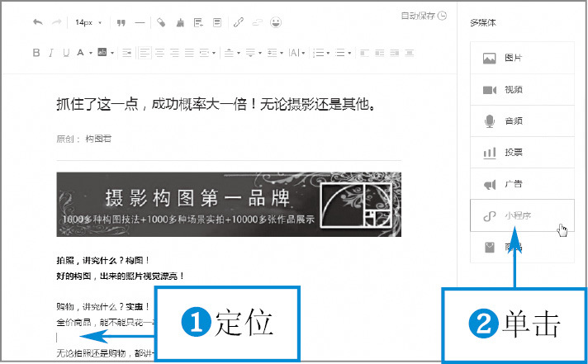This screenshot has height=364, width=588.
Task: Toggle italic formatting
Action: click(51, 53)
